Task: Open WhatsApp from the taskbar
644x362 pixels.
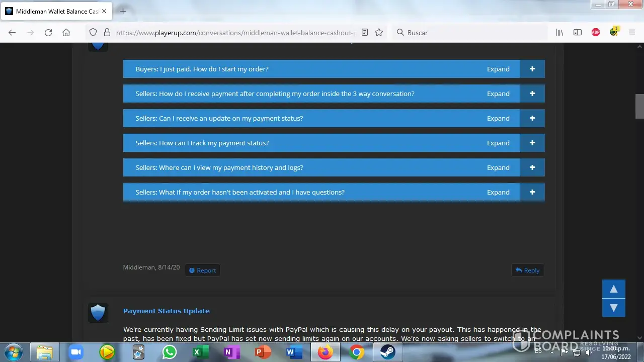Action: [170, 352]
